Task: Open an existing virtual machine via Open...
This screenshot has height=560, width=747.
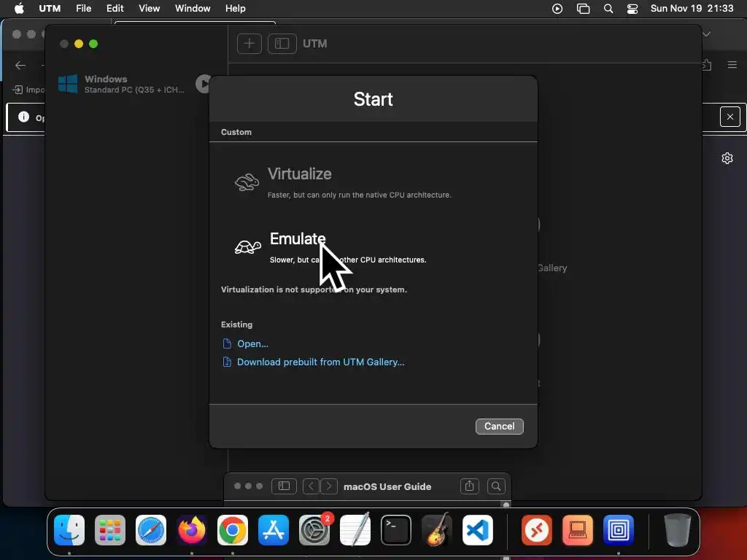Action: (x=245, y=344)
